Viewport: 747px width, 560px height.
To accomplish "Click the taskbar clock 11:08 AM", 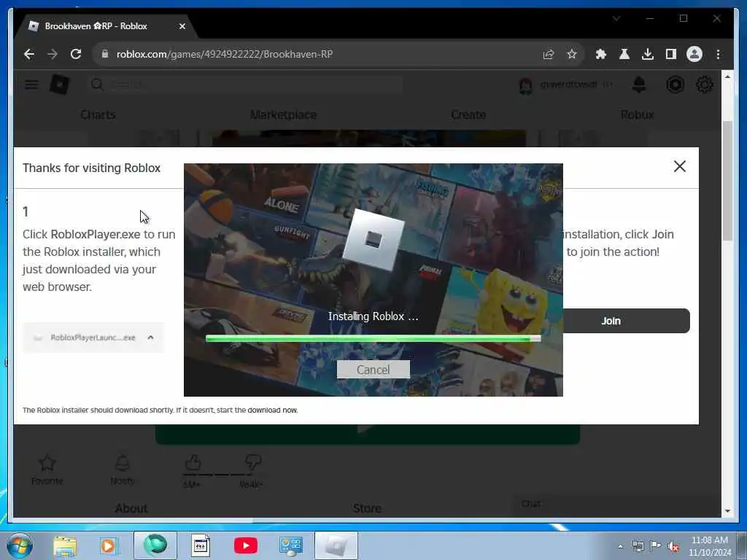I will (710, 540).
